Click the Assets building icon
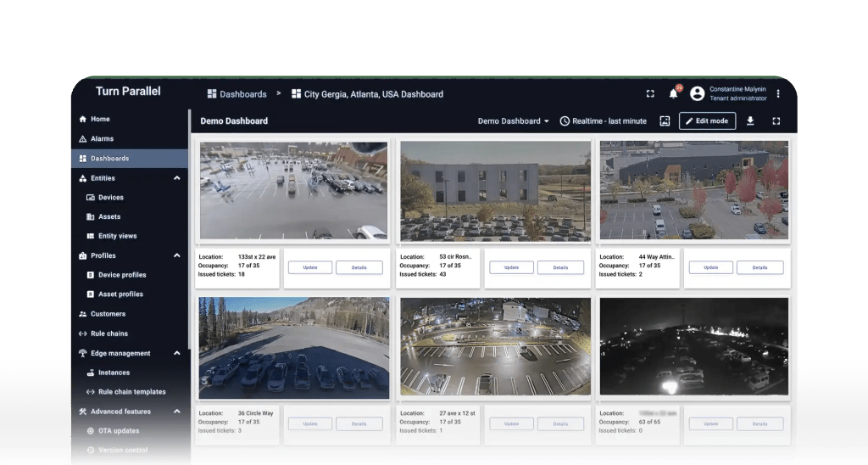Image resolution: width=868 pixels, height=465 pixels. click(90, 216)
